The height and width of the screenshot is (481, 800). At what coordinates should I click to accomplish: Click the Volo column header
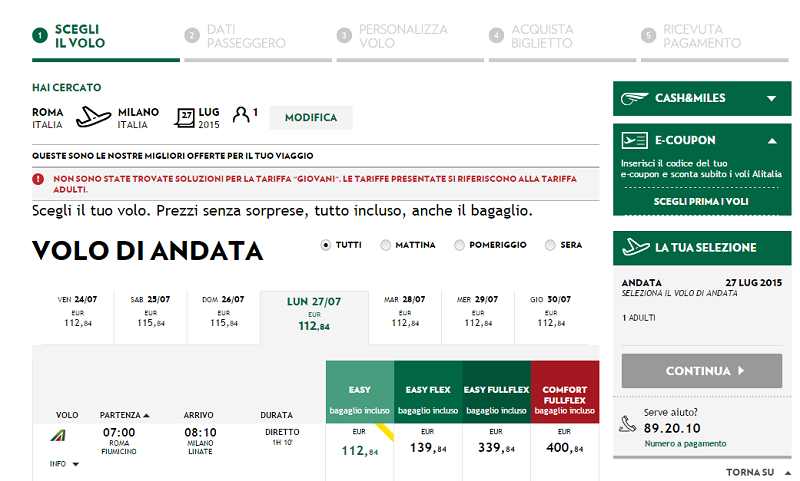tap(67, 415)
